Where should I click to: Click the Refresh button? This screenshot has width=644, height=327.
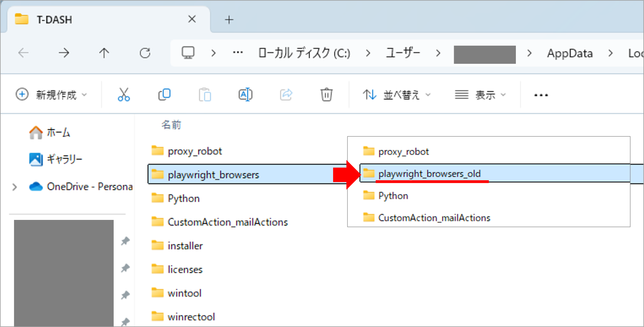coord(145,53)
